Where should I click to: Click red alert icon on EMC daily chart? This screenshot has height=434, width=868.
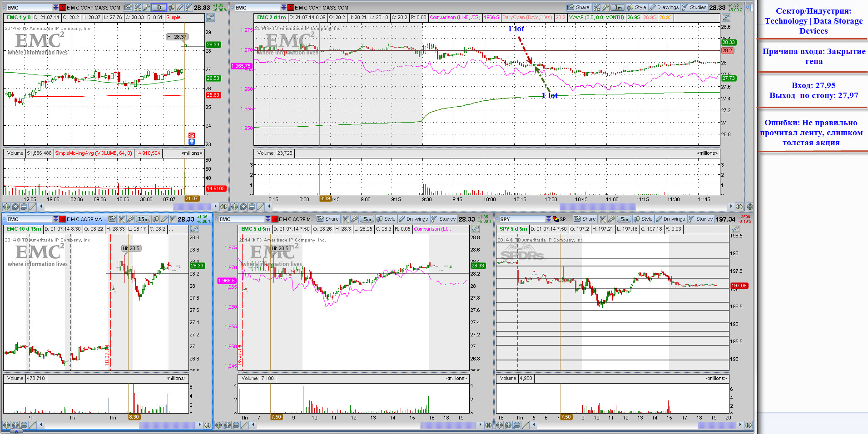point(192,136)
